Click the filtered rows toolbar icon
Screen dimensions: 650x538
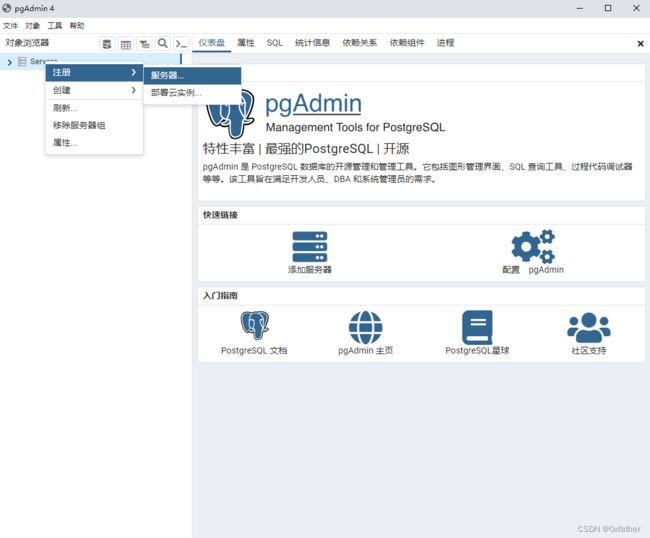144,44
